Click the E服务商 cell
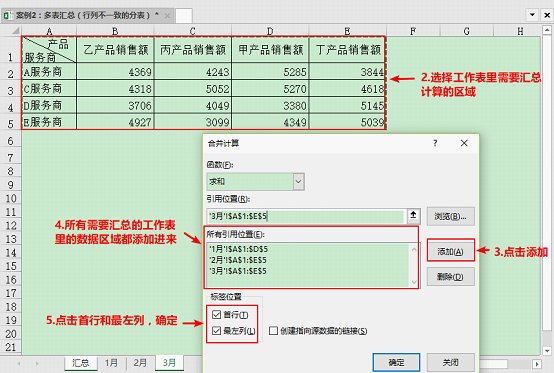The height and width of the screenshot is (373, 554). (49, 122)
